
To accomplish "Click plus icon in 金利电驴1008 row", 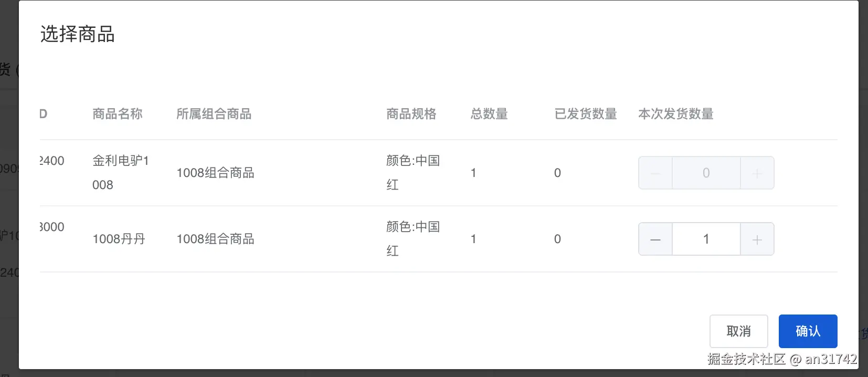I will click(x=757, y=173).
